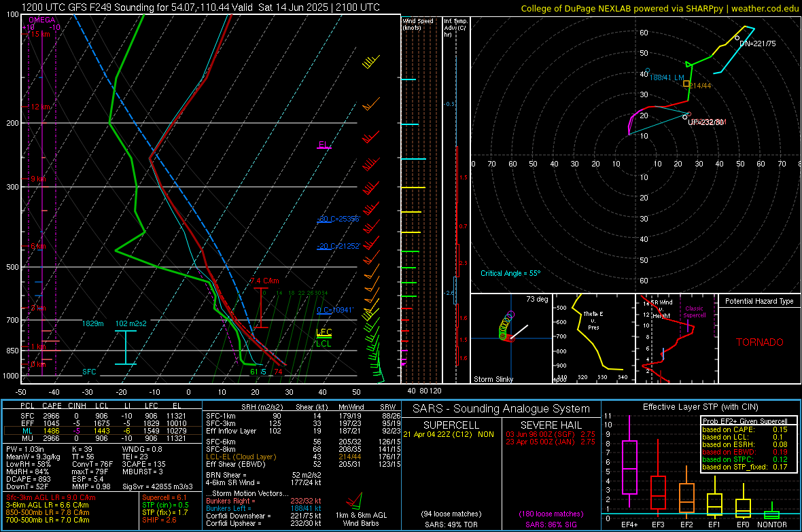Click the based on STP_fixed: 0.17 line
802x532 pixels.
point(745,467)
